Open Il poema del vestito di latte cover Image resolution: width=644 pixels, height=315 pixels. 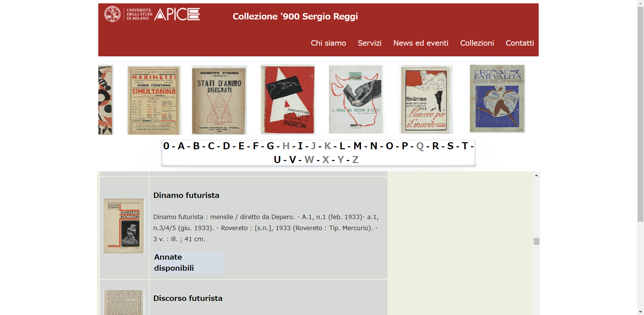(x=356, y=99)
